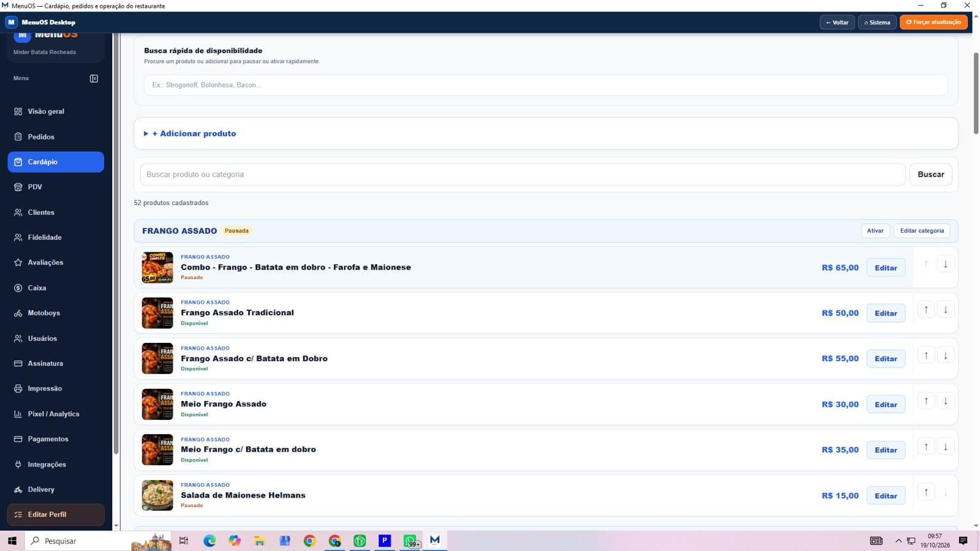Image resolution: width=980 pixels, height=551 pixels.
Task: Click the main page vertical scrollbar
Action: coord(976,93)
